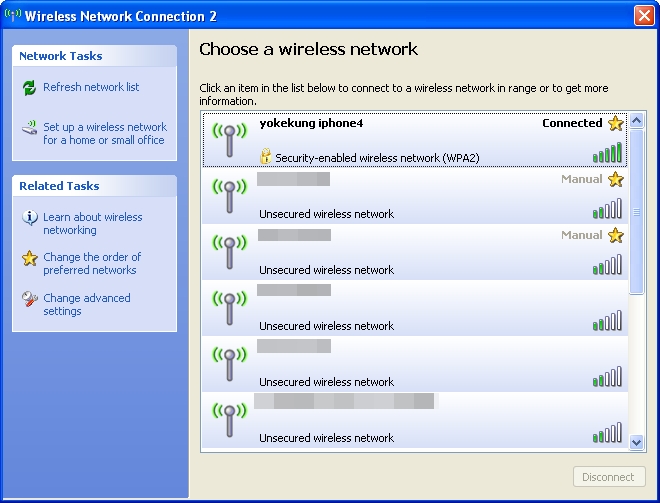Click signal strength bars of yokekung iphone4
The image size is (660, 503).
[607, 153]
